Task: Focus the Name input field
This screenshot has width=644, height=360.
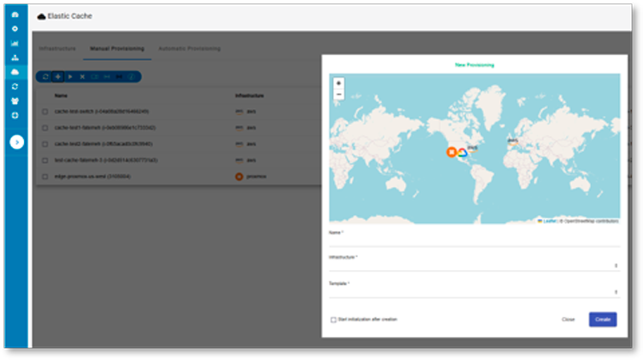Action: 474,242
